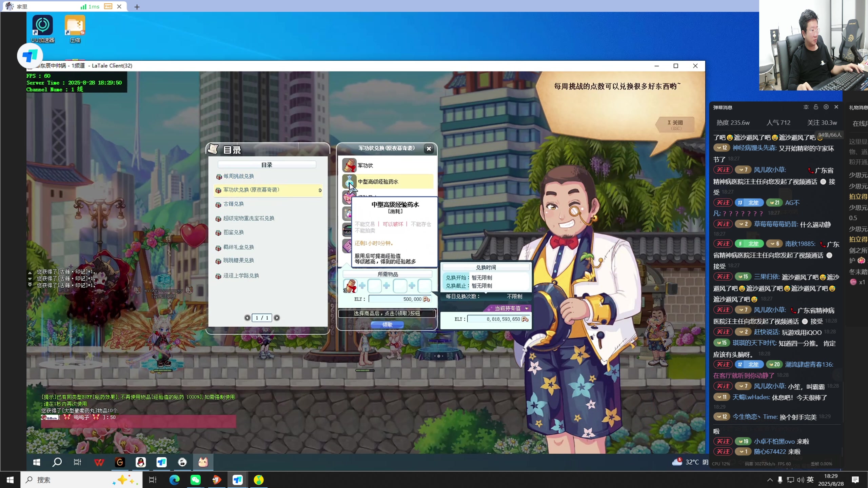Image resolution: width=868 pixels, height=488 pixels.
Task: Open the inner Windows Start button
Action: click(37, 462)
